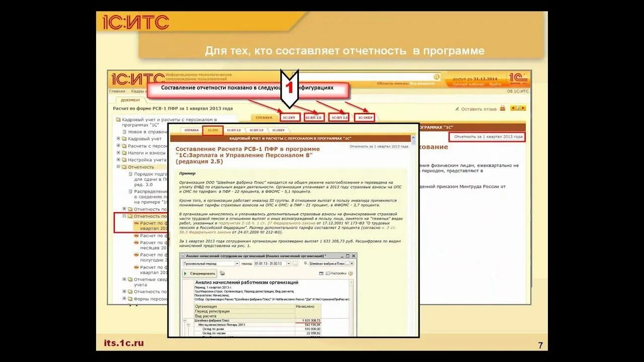This screenshot has width=644, height=362.
Task: Click the ellipsis button beside period field
Action: coord(295,263)
